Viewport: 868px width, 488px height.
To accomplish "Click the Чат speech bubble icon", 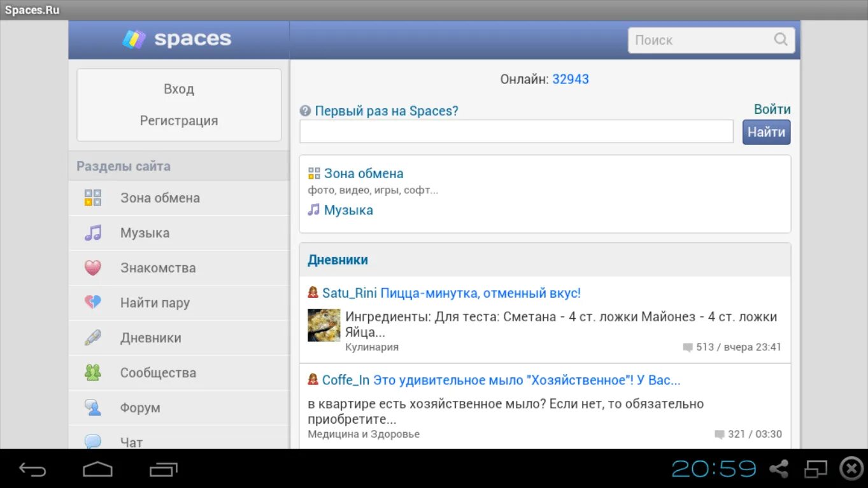I will (93, 442).
